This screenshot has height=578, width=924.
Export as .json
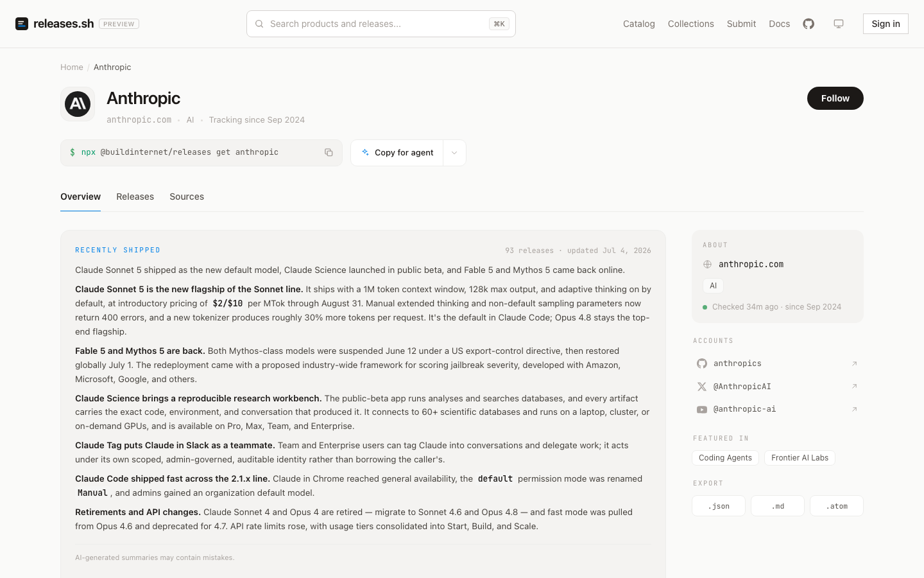[x=719, y=506]
